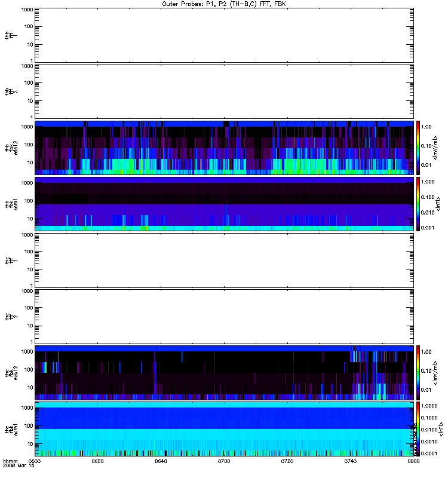This screenshot has width=448, height=478.
Task: Click the thb fbk scm1 spectrogram
Action: (x=224, y=204)
